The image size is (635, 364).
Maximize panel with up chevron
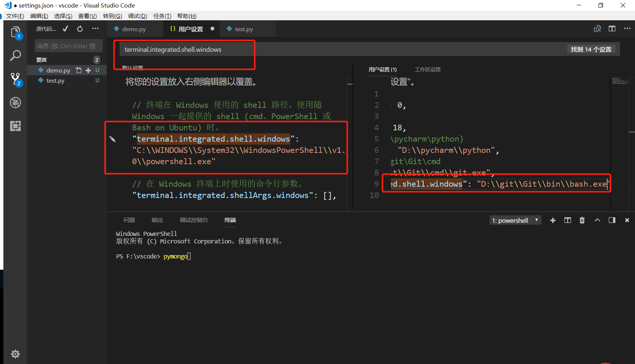597,221
